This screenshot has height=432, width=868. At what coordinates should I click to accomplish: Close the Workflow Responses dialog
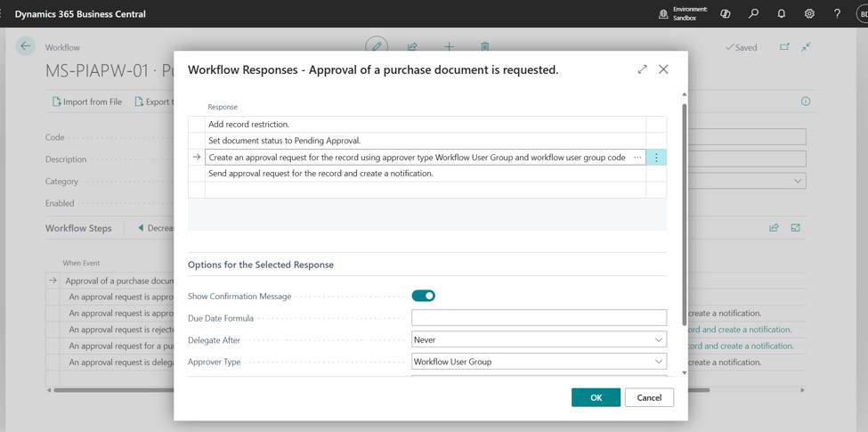pyautogui.click(x=663, y=69)
